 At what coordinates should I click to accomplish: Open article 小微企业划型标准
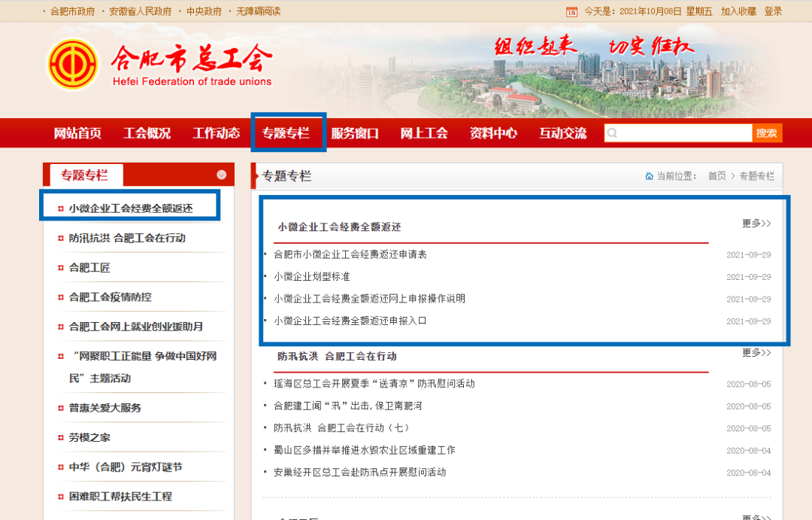click(312, 277)
